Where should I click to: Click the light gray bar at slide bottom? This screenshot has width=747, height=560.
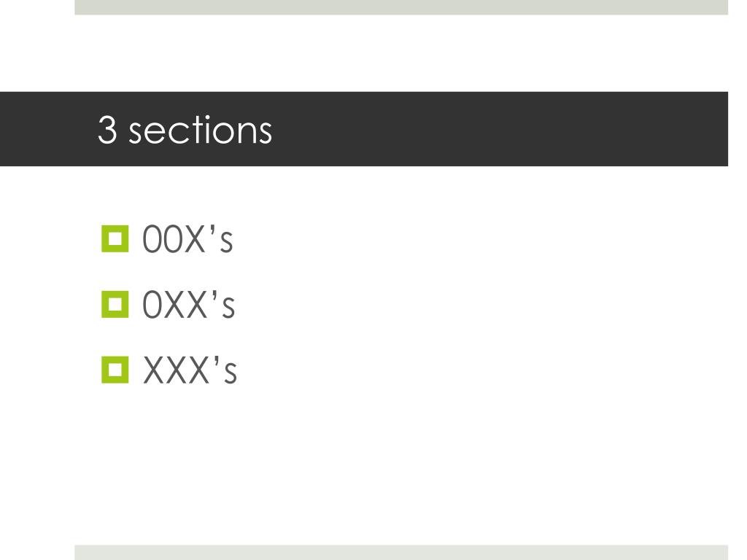401,552
